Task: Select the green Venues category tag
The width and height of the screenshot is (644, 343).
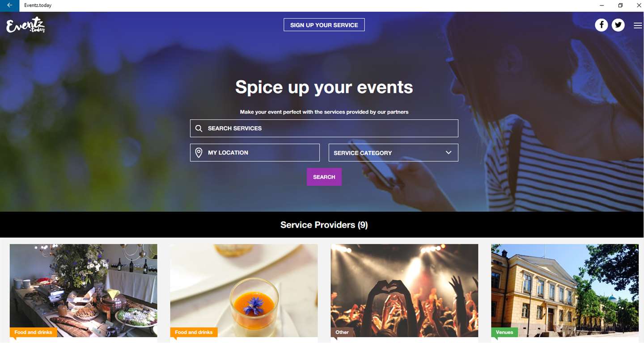Action: click(x=504, y=332)
